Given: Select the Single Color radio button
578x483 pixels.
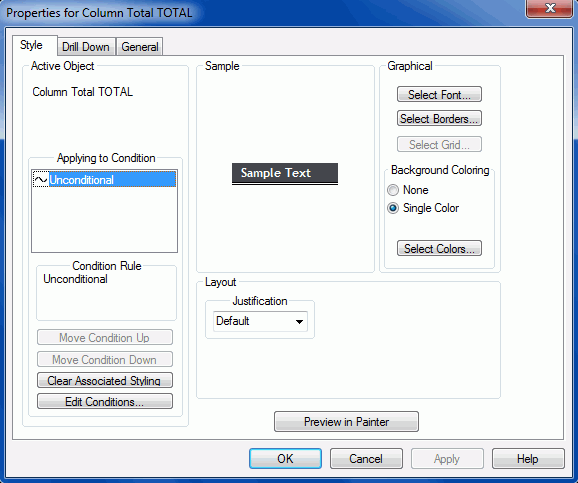Looking at the screenshot, I should pyautogui.click(x=393, y=208).
